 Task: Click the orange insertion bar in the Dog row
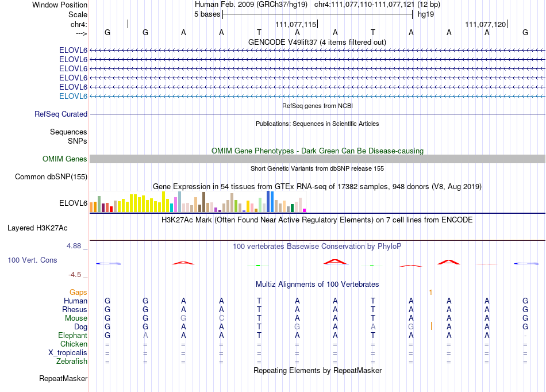[432, 326]
